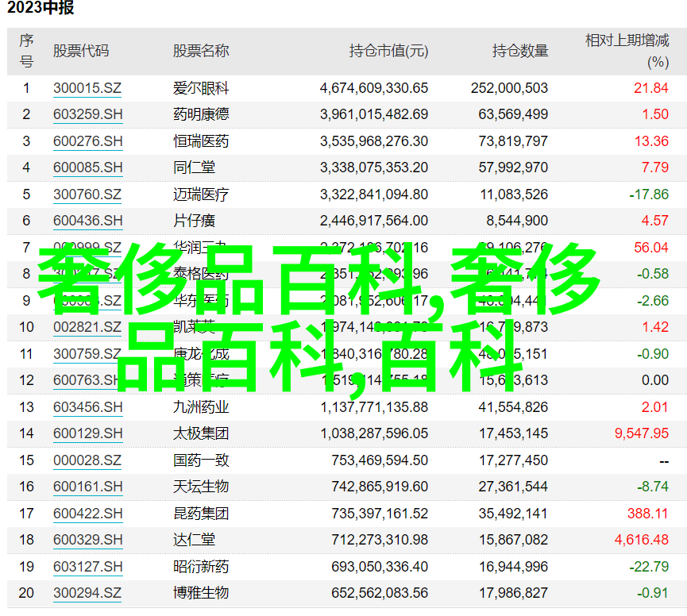Click market value 3,322,841,094.80

point(374,194)
